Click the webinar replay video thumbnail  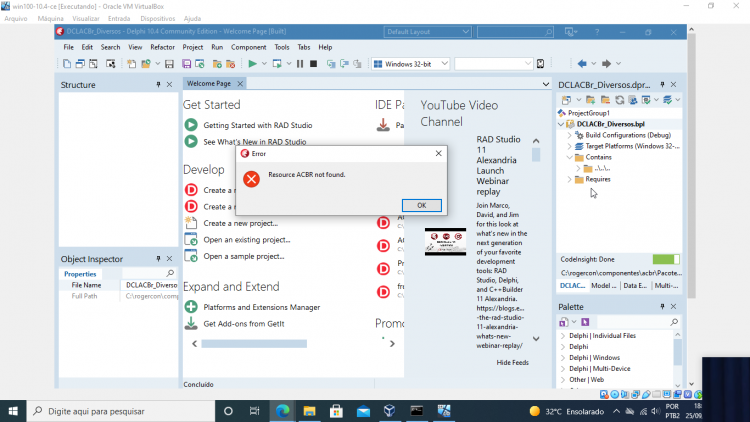pyautogui.click(x=445, y=242)
